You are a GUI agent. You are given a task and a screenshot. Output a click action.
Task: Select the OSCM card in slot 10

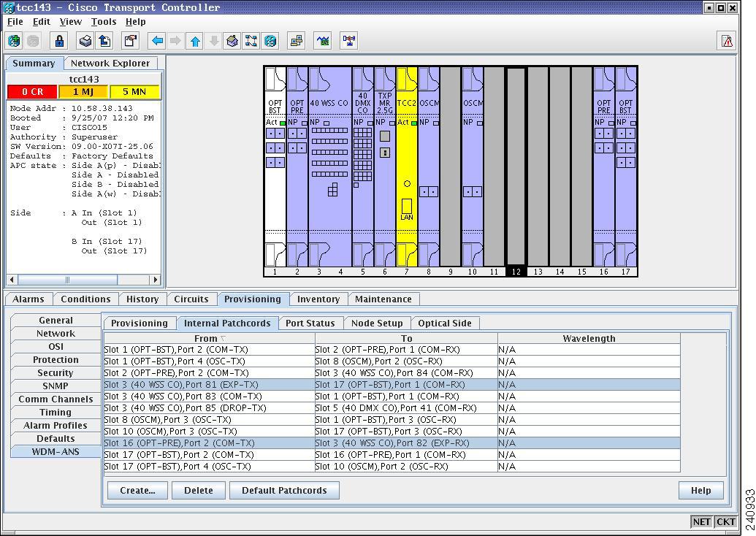coord(473,166)
